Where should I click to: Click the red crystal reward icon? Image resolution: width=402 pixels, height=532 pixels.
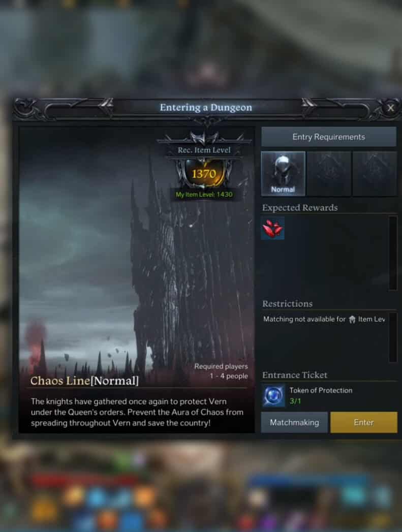coord(273,228)
